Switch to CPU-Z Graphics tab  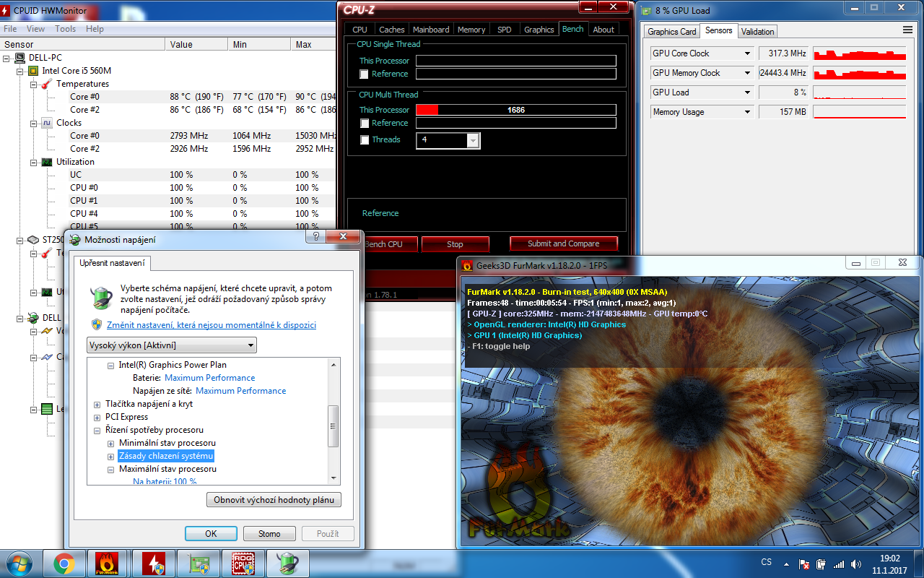pos(539,30)
